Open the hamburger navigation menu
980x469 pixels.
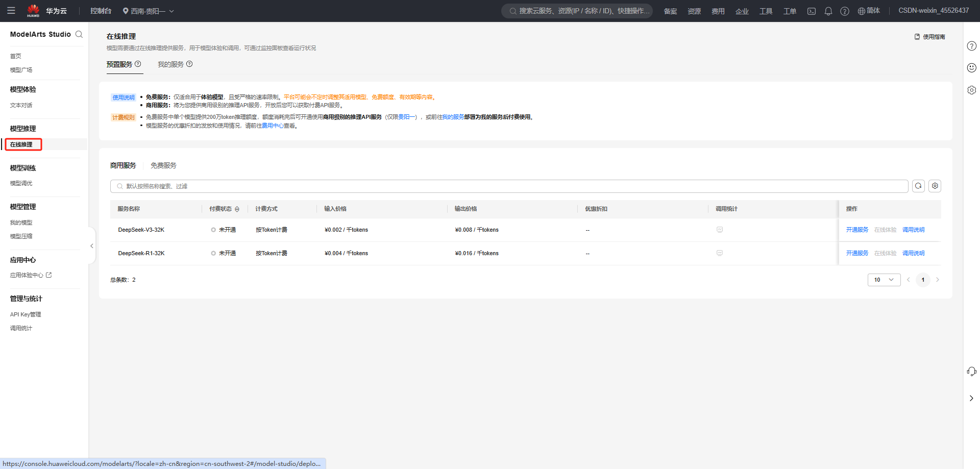pos(11,11)
